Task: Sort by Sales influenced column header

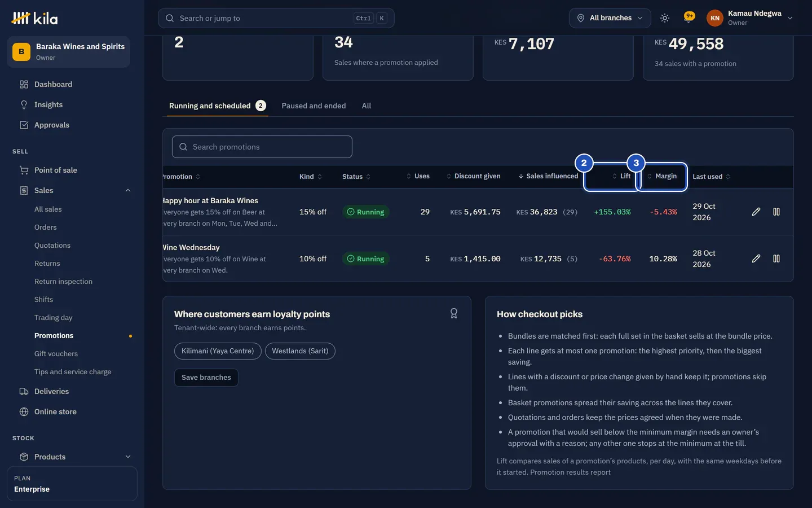Action: click(548, 176)
